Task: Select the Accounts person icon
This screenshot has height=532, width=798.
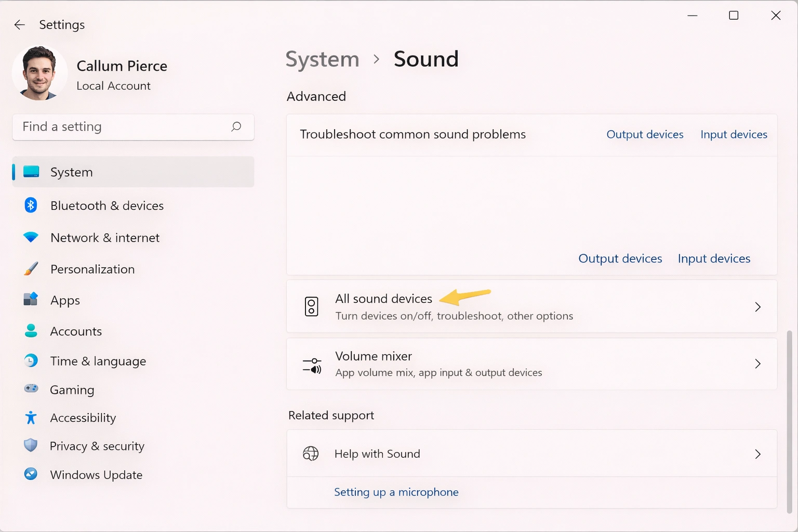Action: (31, 331)
